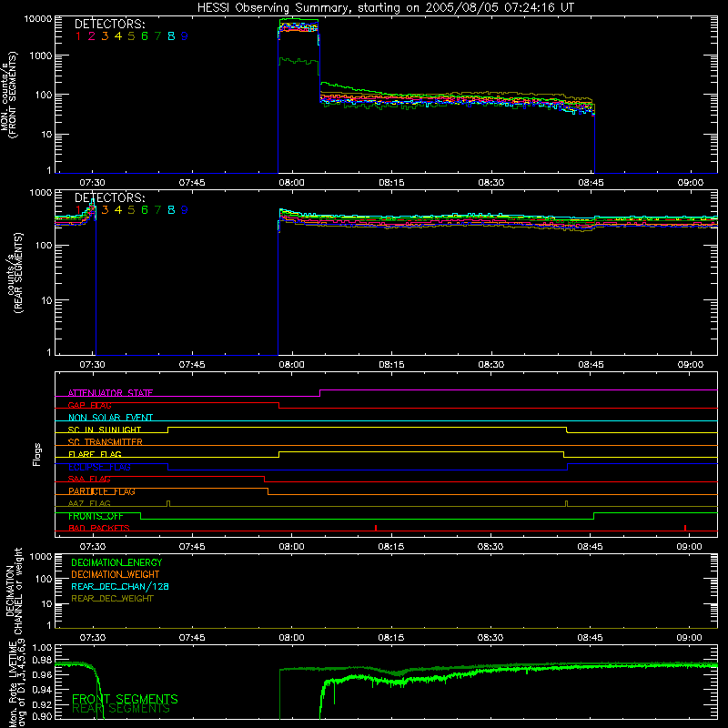Click the ATTENUATOR_STATE flag label
This screenshot has height=728, width=728.
point(110,393)
